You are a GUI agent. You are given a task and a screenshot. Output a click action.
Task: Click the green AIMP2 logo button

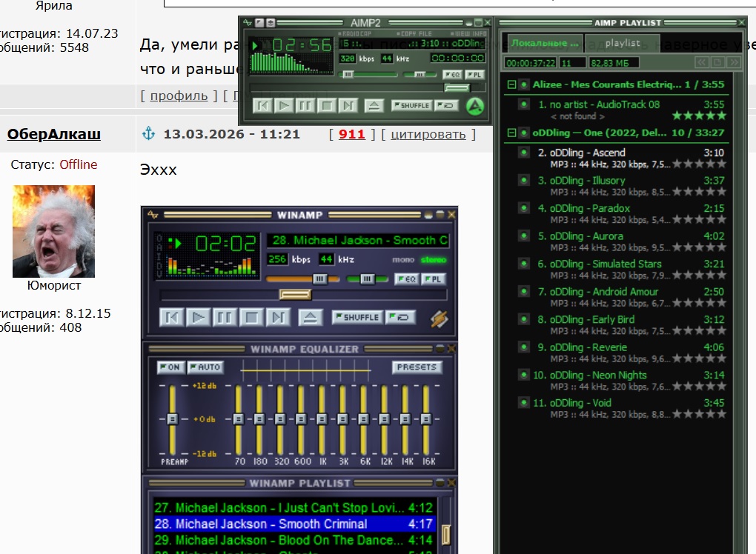[475, 106]
